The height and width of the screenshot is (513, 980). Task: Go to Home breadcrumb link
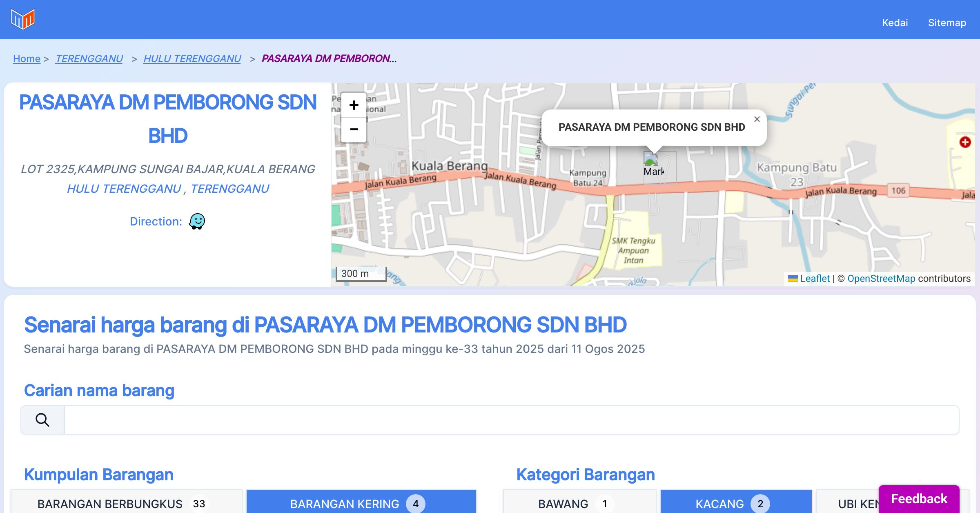(27, 58)
